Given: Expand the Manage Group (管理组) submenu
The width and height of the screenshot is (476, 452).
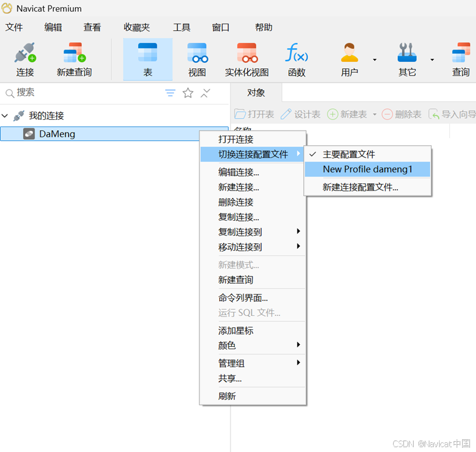Looking at the screenshot, I should tap(253, 363).
